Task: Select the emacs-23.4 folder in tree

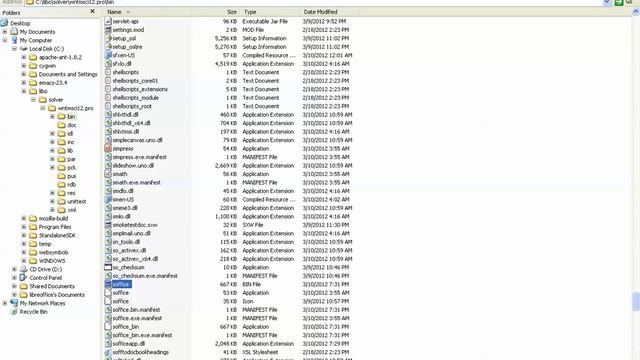Action: pos(53,82)
